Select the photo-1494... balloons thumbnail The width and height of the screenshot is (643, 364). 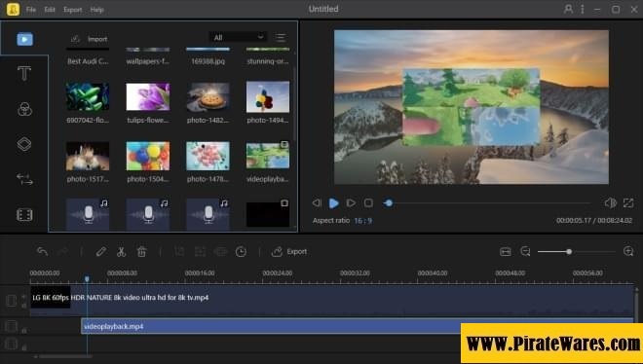(268, 96)
